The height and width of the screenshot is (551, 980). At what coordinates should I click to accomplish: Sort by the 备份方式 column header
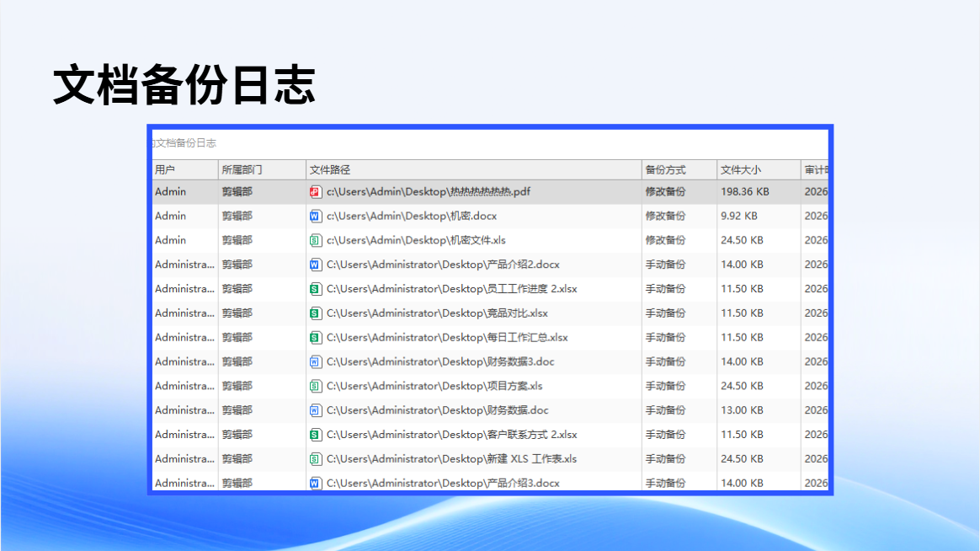[679, 169]
